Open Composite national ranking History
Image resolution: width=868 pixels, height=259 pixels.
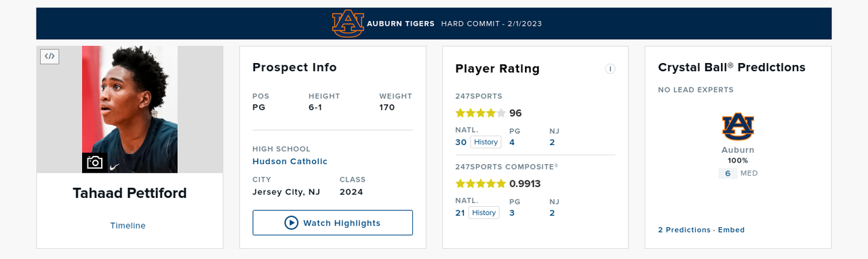484,212
